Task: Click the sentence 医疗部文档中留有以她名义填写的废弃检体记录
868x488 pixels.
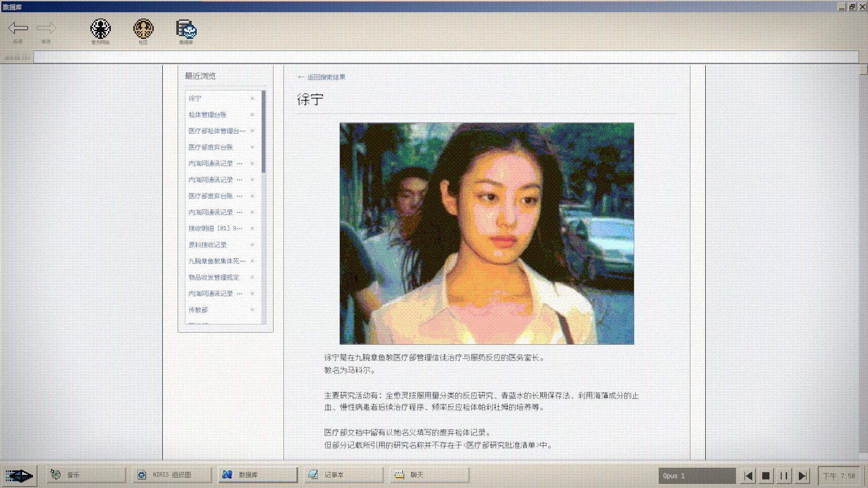Action: pyautogui.click(x=407, y=432)
